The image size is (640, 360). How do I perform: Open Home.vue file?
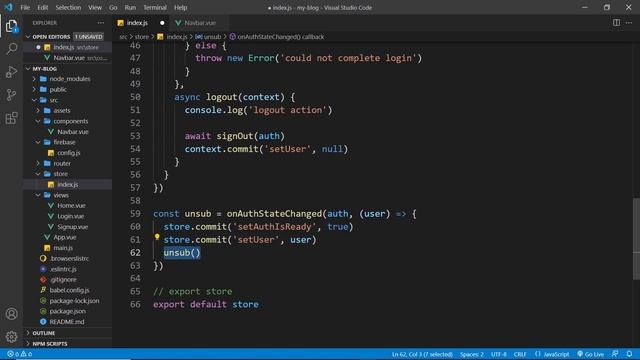67,206
